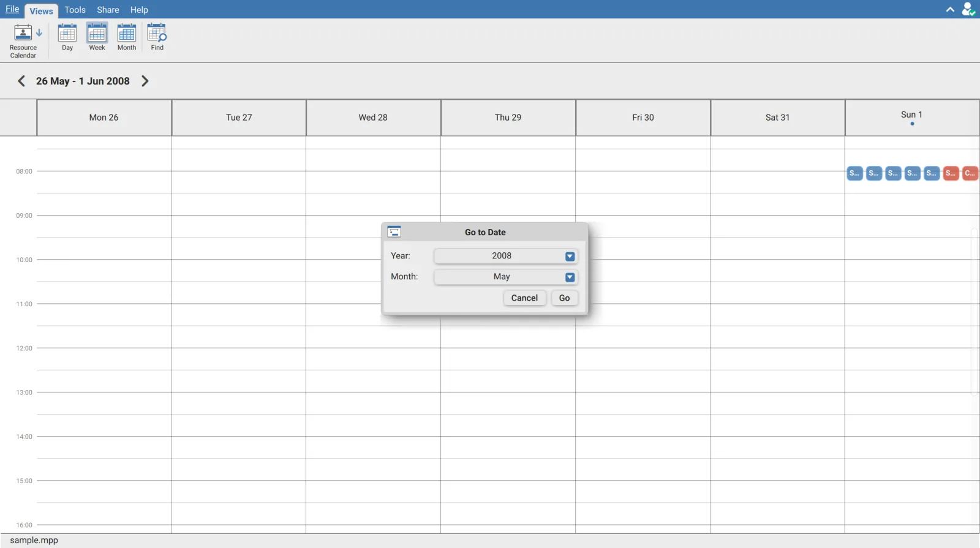This screenshot has width=980, height=548.
Task: Open the Share tab
Action: [x=108, y=10]
